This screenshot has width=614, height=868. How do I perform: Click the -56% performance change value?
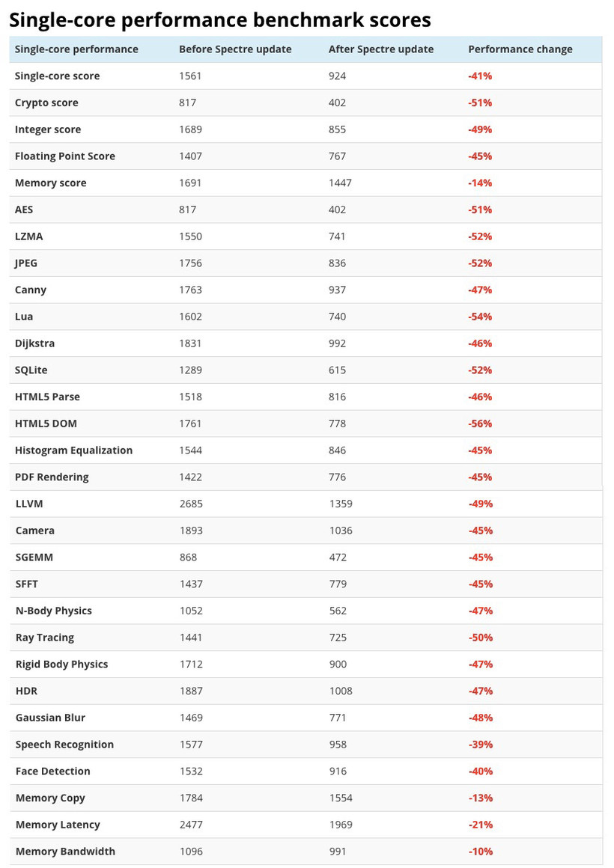tap(480, 424)
